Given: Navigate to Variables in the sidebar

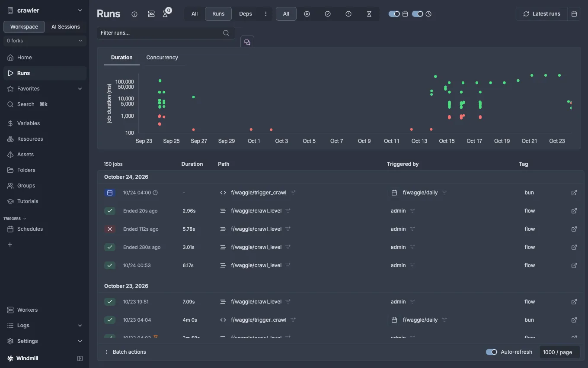Looking at the screenshot, I should pyautogui.click(x=45, y=123).
